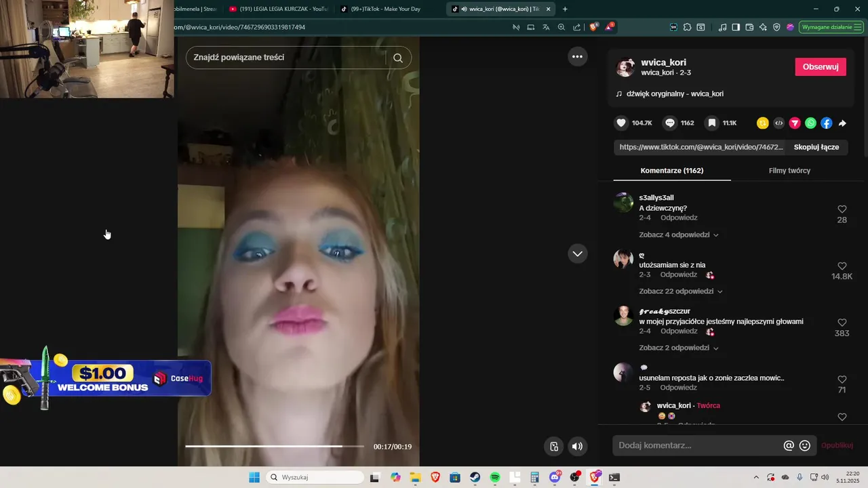The width and height of the screenshot is (868, 488).
Task: Open the Brave Shields lion icon
Action: (594, 27)
